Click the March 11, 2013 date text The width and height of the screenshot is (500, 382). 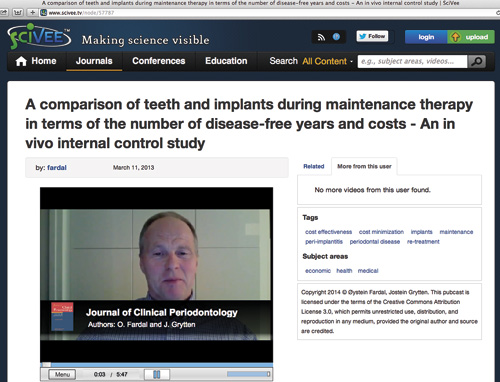tap(133, 168)
